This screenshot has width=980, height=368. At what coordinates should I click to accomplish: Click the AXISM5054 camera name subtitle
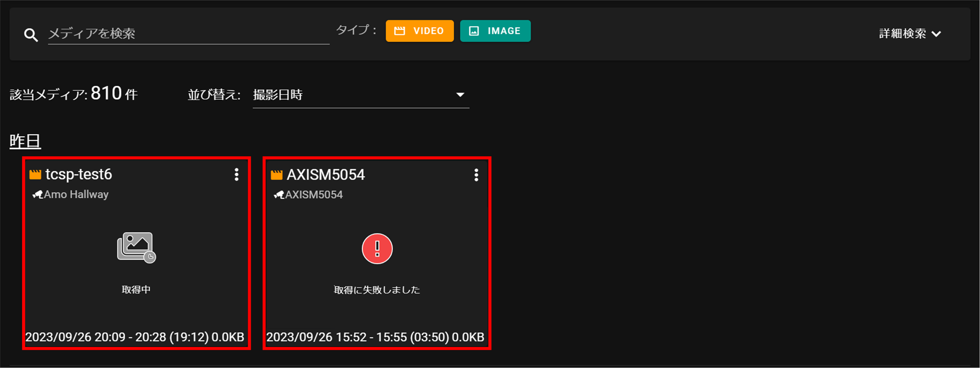[314, 195]
